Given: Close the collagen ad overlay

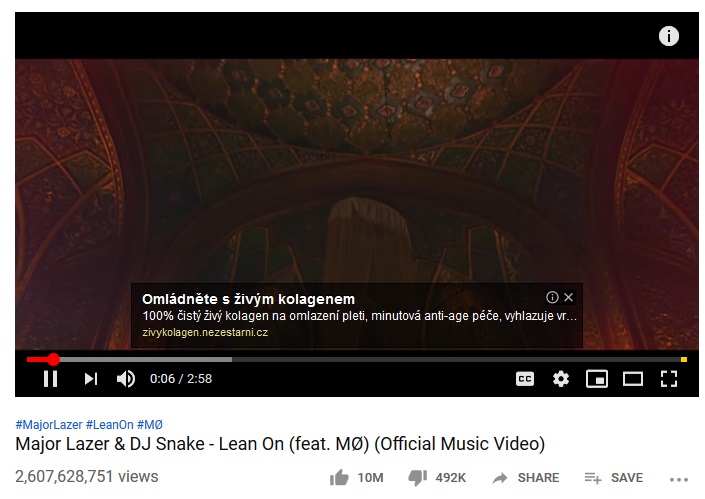Looking at the screenshot, I should (569, 297).
